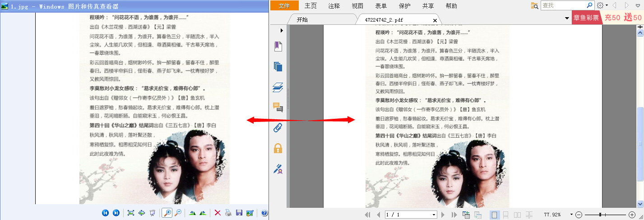This screenshot has width=644, height=220.
Task: Go to previous PDF page
Action: pos(378,215)
